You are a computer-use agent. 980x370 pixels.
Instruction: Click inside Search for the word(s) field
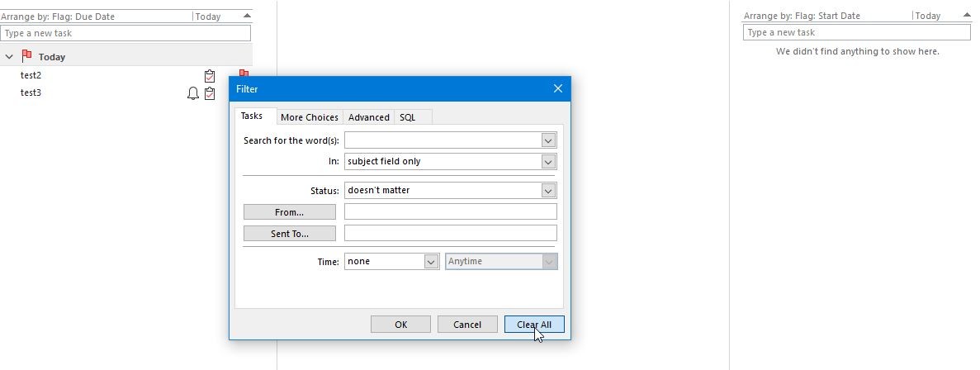443,140
